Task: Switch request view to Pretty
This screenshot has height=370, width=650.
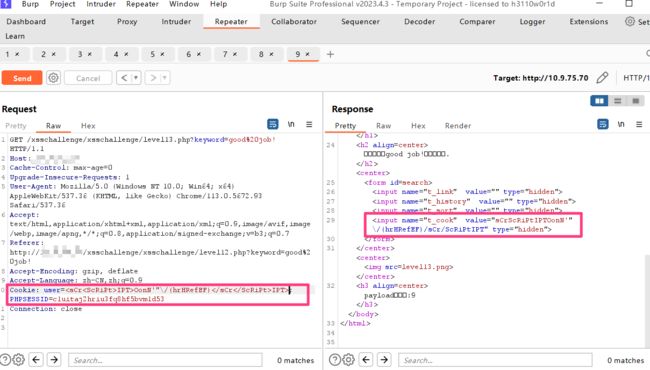Action: (x=16, y=126)
